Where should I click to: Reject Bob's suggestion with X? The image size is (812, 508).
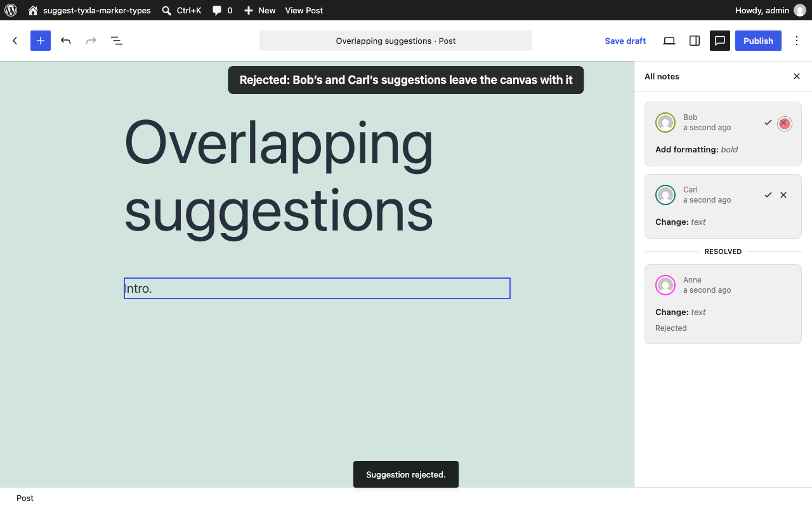[784, 123]
